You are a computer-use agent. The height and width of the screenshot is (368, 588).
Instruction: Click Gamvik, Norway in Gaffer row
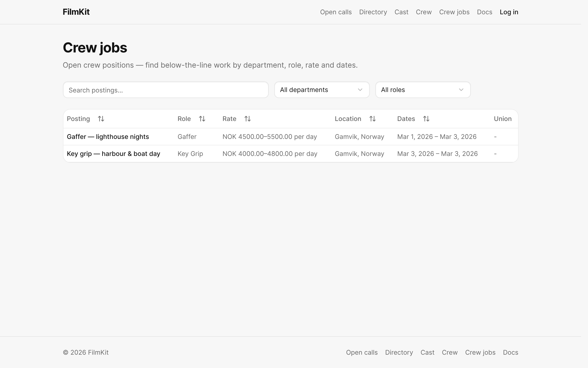[x=359, y=137]
